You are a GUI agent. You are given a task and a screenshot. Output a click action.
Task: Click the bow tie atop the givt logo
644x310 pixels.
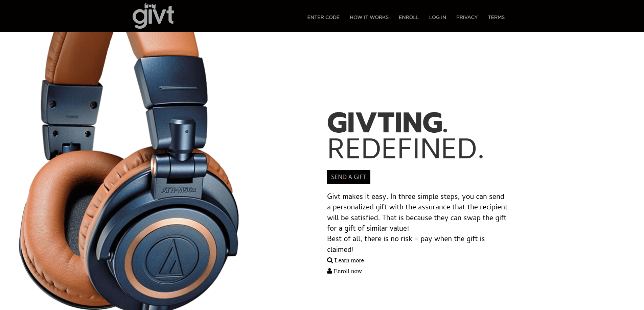pyautogui.click(x=150, y=6)
